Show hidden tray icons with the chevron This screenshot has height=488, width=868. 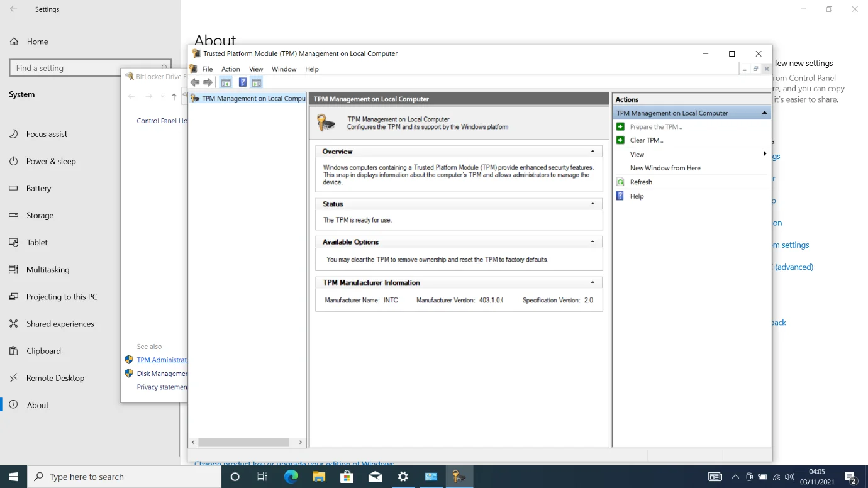click(735, 477)
